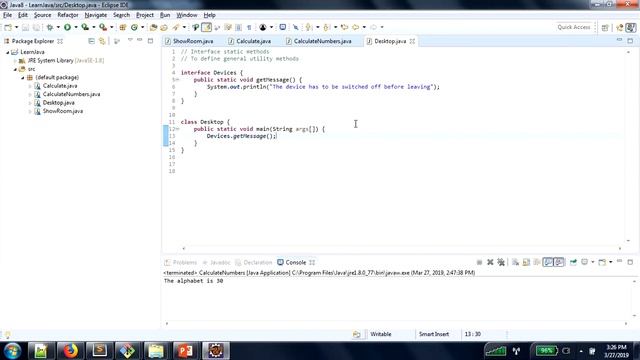Click the Quick Access search field
This screenshot has height=360, width=640.
click(573, 27)
